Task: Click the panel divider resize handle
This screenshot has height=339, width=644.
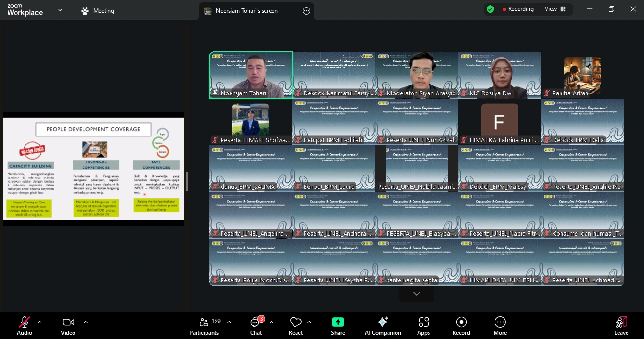Action: coord(187,181)
